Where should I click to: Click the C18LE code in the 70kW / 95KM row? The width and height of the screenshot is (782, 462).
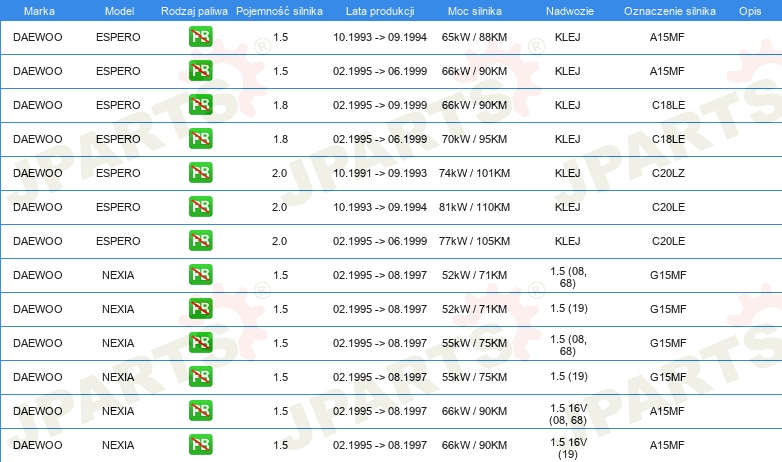[668, 139]
